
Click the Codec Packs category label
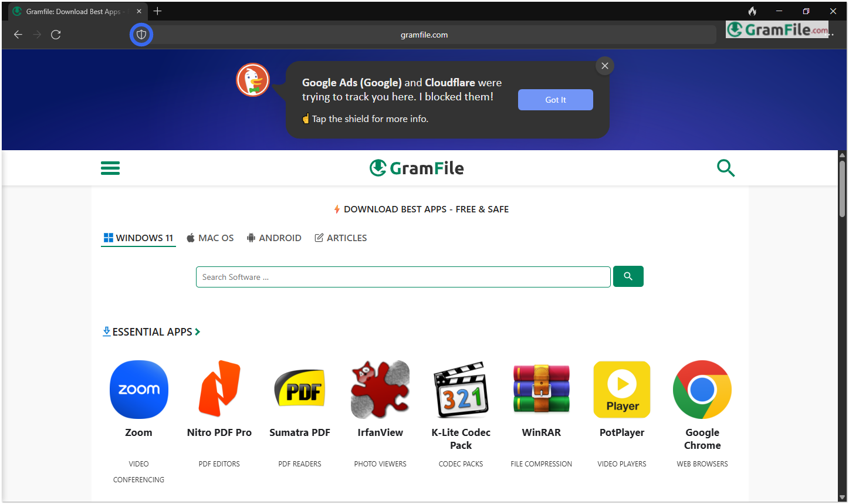(x=461, y=464)
